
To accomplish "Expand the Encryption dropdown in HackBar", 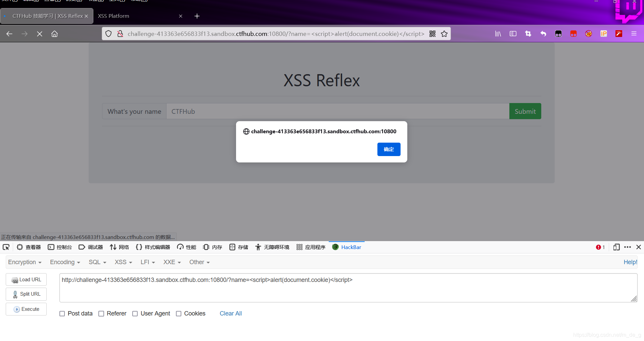I will 25,262.
